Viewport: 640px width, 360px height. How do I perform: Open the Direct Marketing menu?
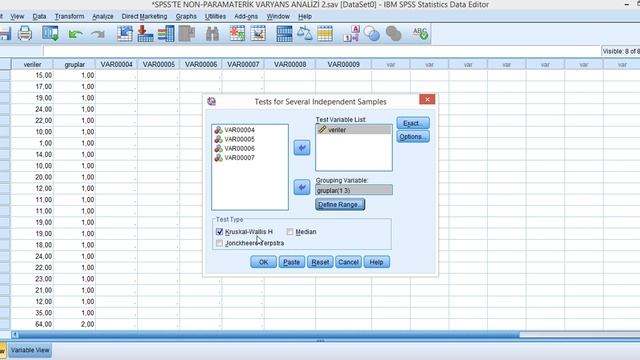click(x=144, y=16)
